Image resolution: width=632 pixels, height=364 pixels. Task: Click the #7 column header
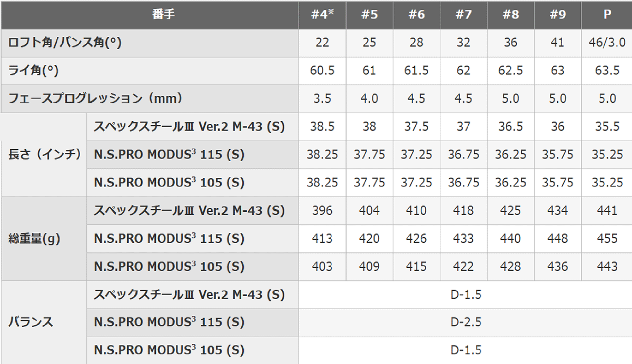tap(463, 15)
